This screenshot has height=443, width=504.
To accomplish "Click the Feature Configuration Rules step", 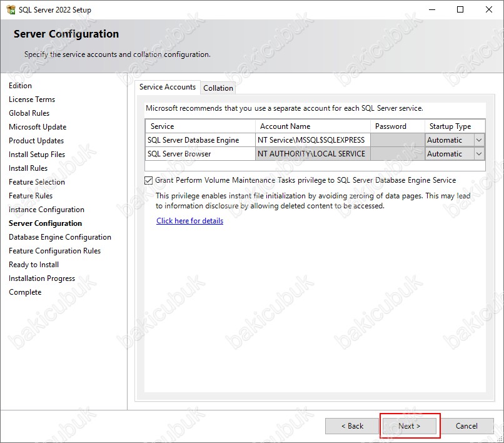I will point(54,251).
